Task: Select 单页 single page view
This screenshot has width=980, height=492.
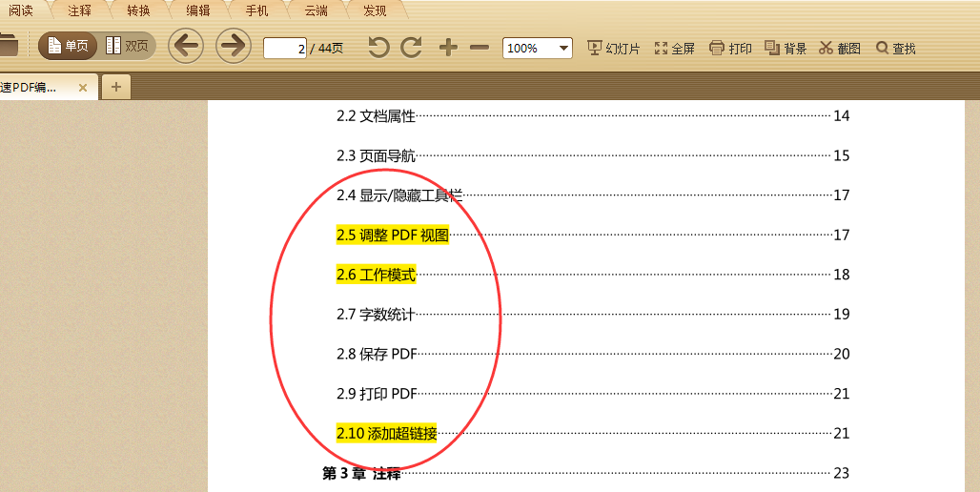Action: click(68, 46)
